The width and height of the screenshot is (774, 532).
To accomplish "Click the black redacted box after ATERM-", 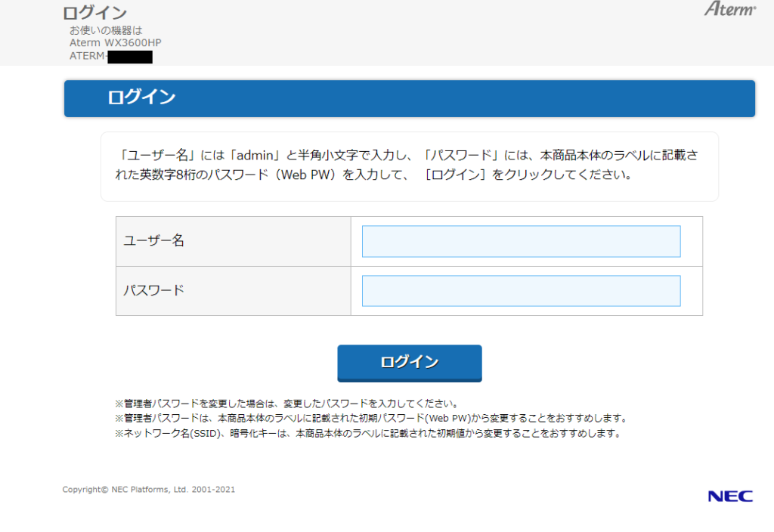I will point(129,57).
